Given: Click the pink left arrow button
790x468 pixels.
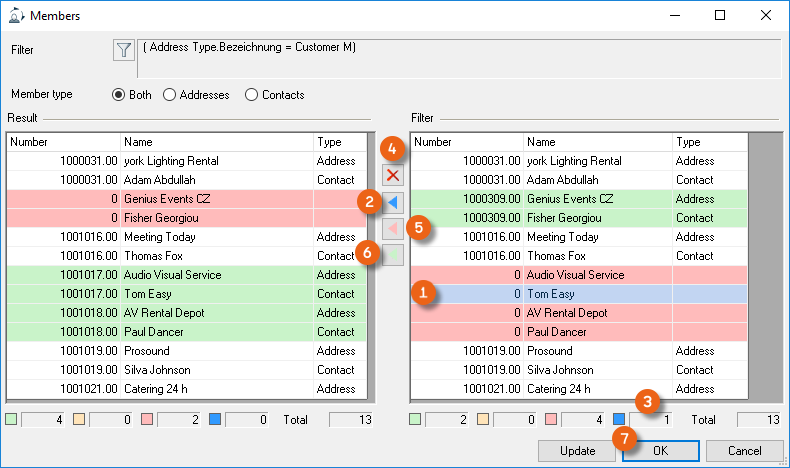Looking at the screenshot, I should click(393, 228).
